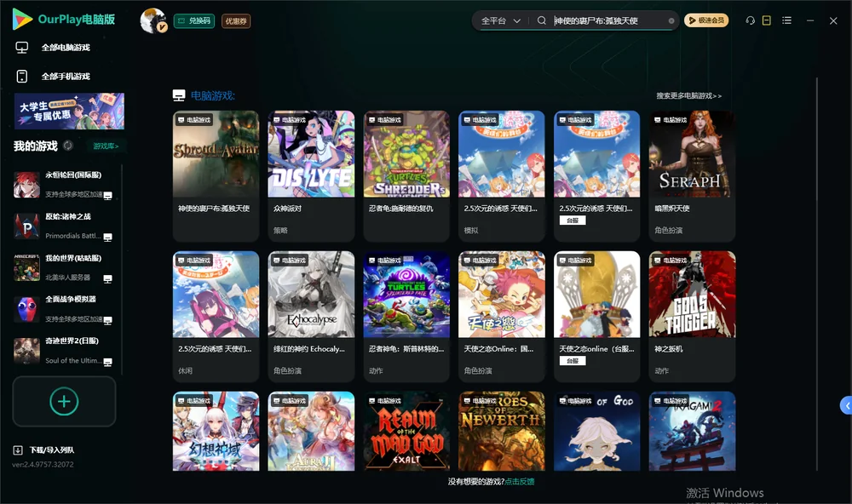
Task: Open 忍者龟:施莱德的复仇 game card
Action: click(x=406, y=176)
